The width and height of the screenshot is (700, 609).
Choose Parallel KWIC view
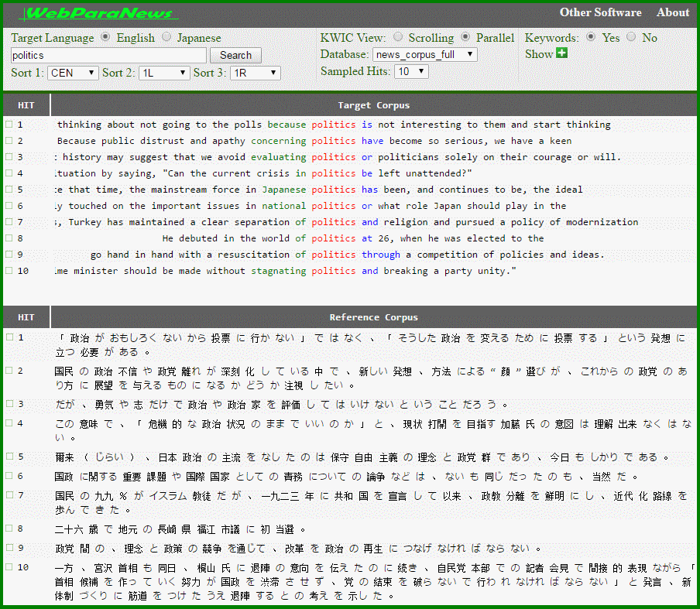[x=465, y=37]
